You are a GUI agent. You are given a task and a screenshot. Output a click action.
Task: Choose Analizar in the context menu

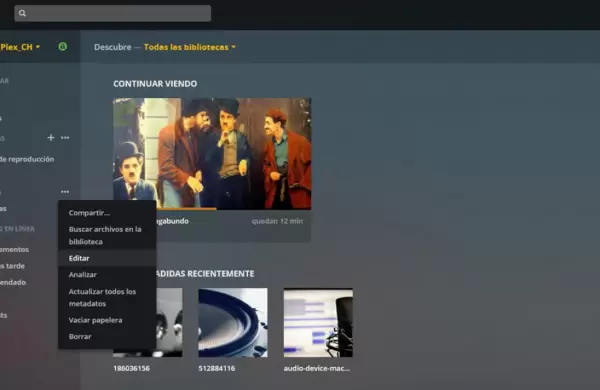107,274
